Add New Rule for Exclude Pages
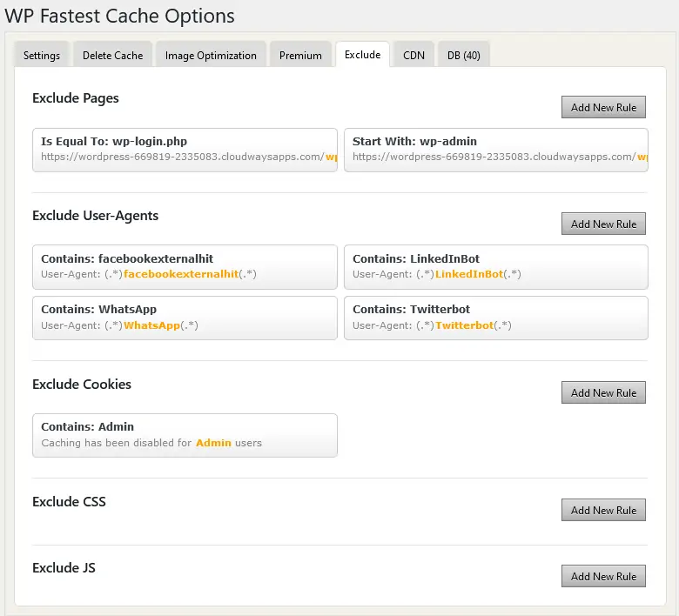 click(603, 107)
